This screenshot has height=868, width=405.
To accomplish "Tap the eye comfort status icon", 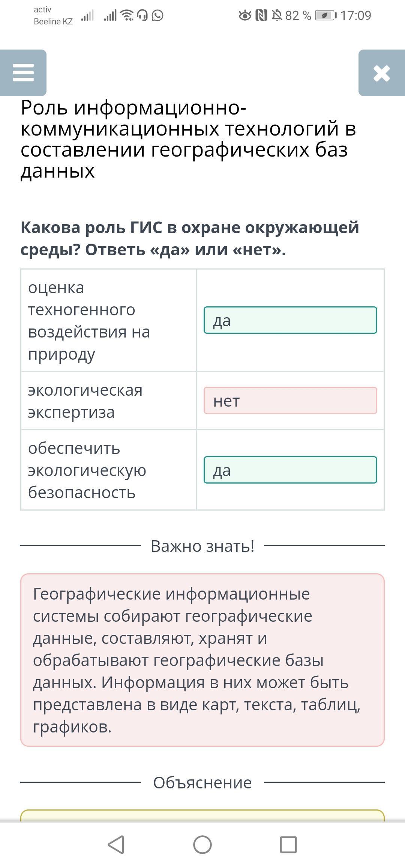I will (245, 16).
